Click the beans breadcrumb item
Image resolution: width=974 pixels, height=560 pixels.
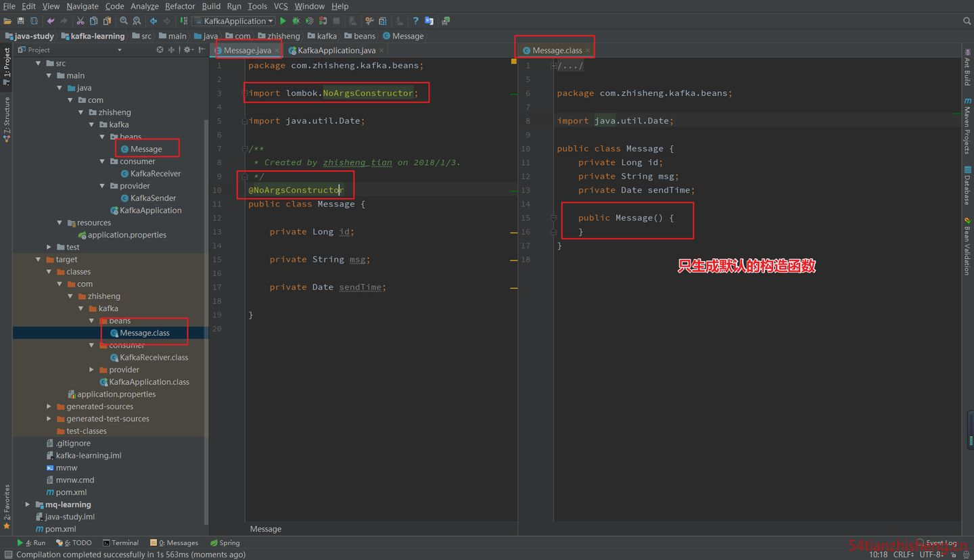[x=359, y=36]
